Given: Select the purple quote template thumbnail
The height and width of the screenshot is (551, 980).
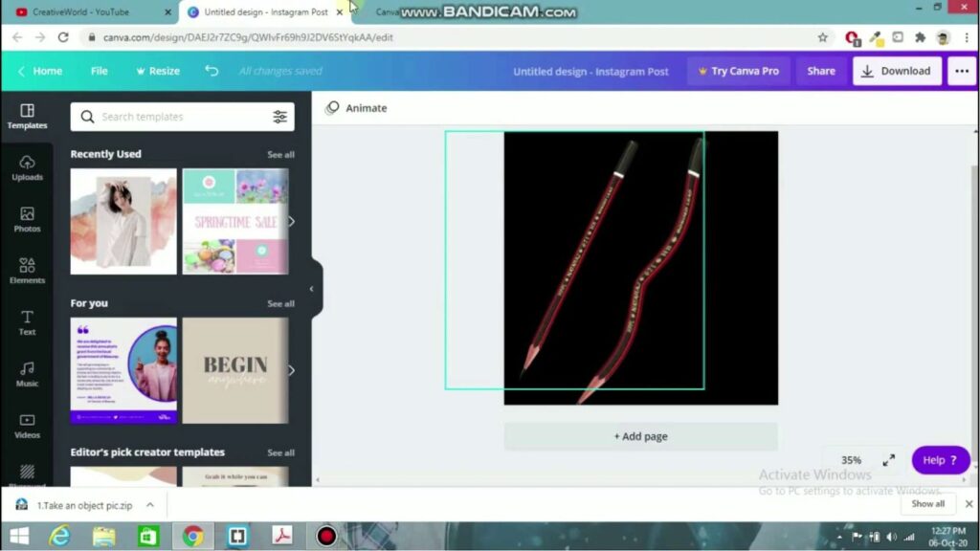Looking at the screenshot, I should point(123,370).
